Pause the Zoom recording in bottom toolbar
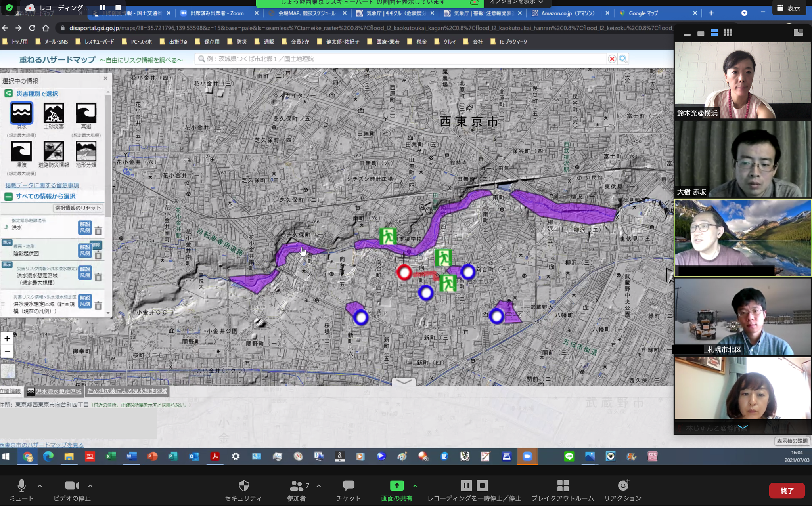Image resolution: width=812 pixels, height=506 pixels. pyautogui.click(x=466, y=485)
